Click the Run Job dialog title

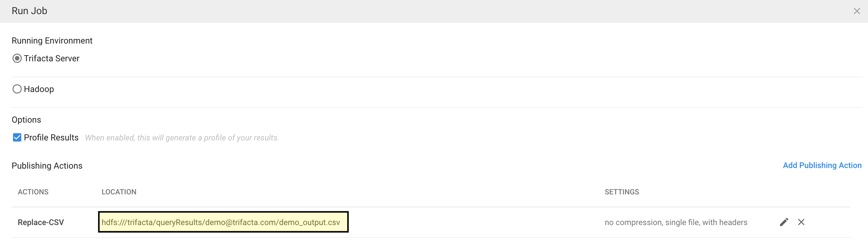pyautogui.click(x=29, y=11)
